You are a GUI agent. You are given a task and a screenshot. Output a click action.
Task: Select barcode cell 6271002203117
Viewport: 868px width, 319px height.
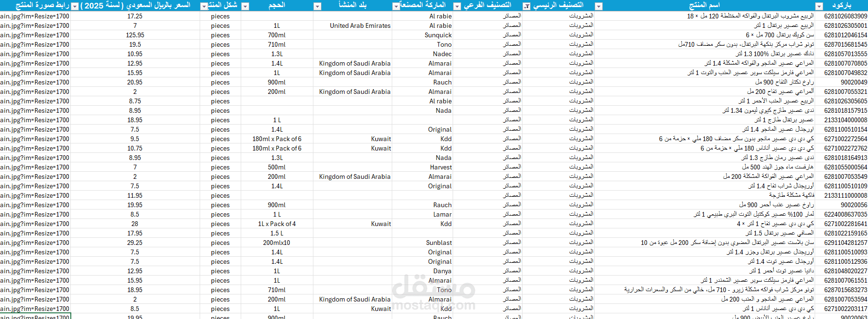pos(842,309)
